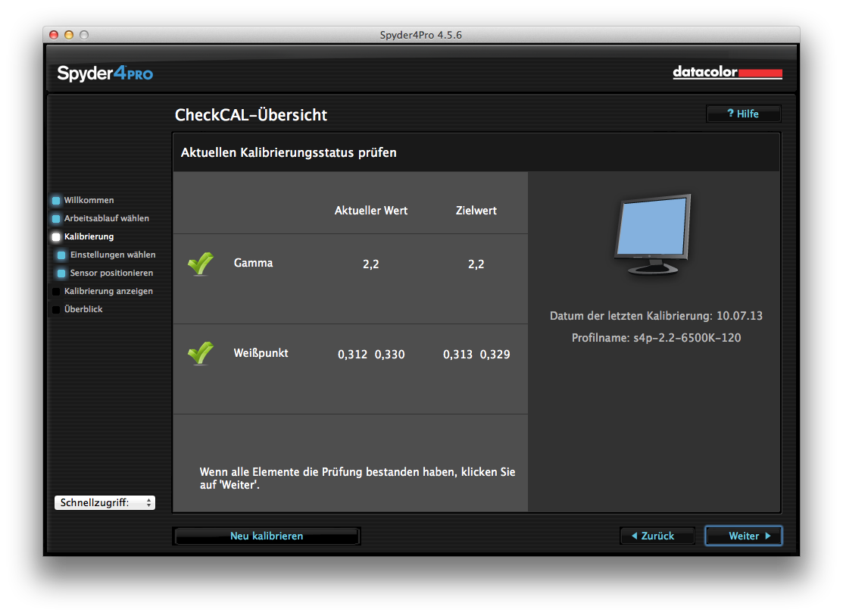Click the Aktueller Wert column header
843x616 pixels.
[371, 211]
